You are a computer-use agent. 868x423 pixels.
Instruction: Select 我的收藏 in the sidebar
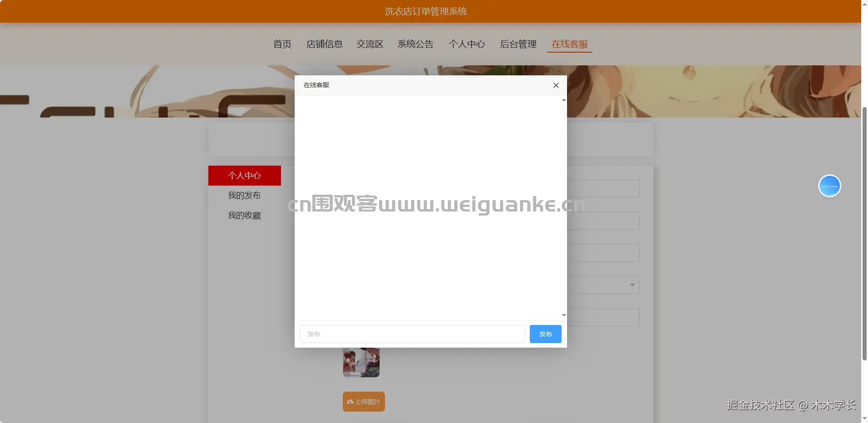(x=244, y=216)
